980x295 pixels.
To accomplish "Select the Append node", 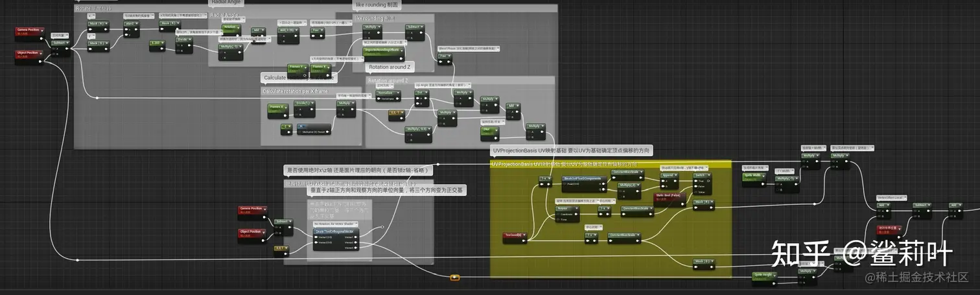I will pos(669,181).
